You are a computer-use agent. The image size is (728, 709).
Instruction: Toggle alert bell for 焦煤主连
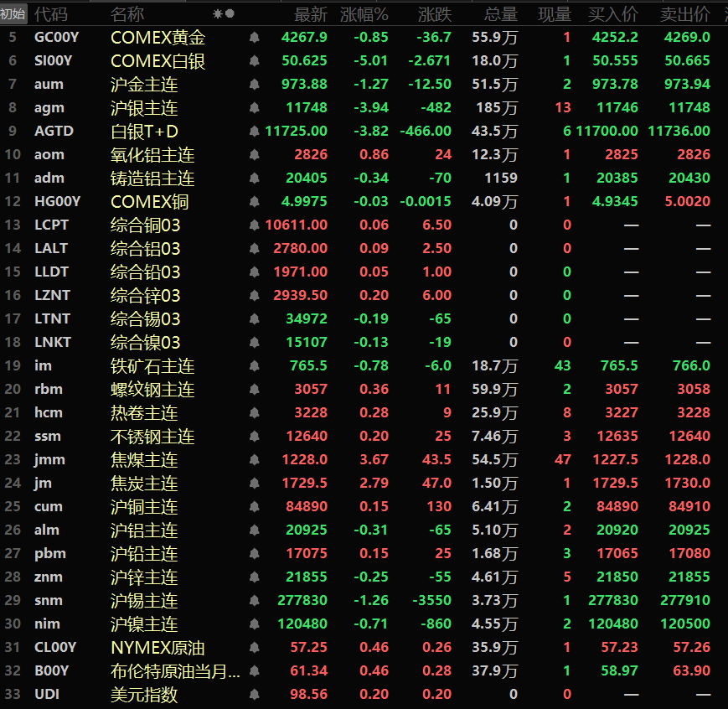254,460
